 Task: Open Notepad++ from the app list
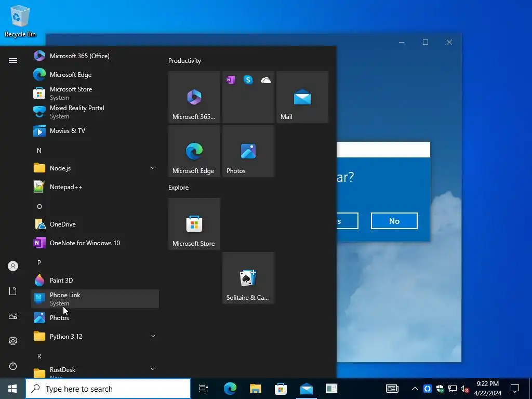(x=95, y=187)
